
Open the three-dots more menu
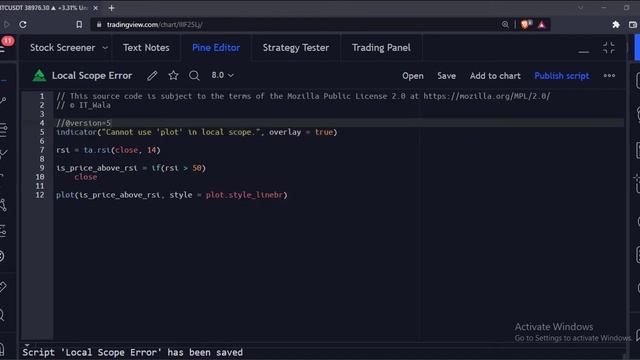(x=609, y=76)
